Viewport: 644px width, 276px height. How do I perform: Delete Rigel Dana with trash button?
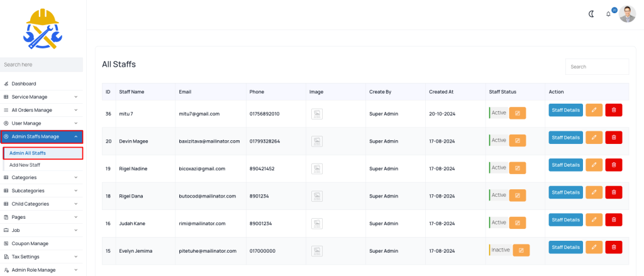(614, 192)
